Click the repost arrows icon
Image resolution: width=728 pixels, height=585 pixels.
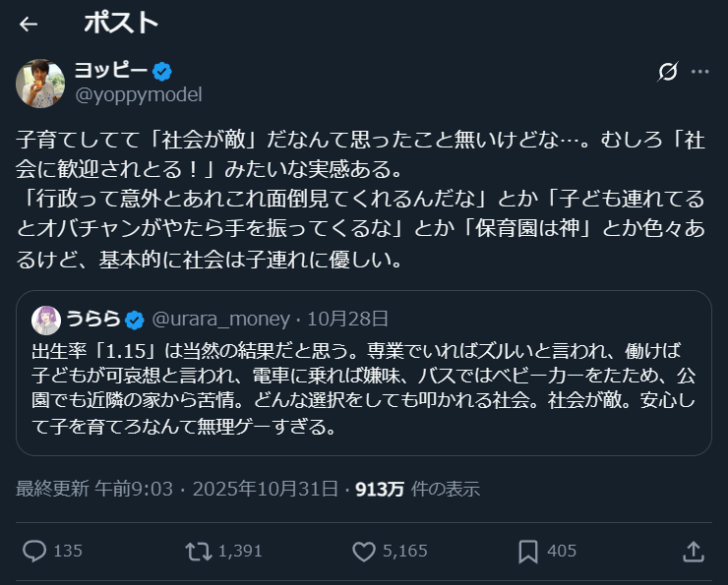point(199,551)
